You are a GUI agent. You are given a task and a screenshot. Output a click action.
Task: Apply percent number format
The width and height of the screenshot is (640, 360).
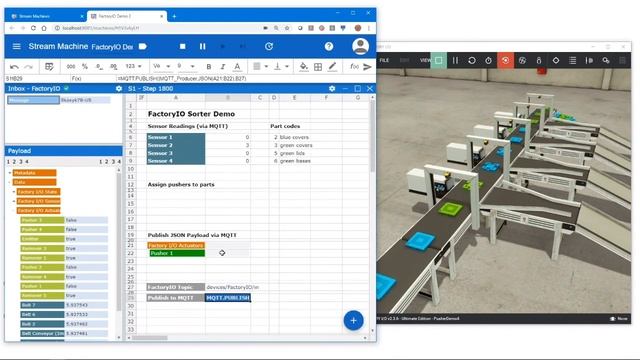click(x=84, y=67)
